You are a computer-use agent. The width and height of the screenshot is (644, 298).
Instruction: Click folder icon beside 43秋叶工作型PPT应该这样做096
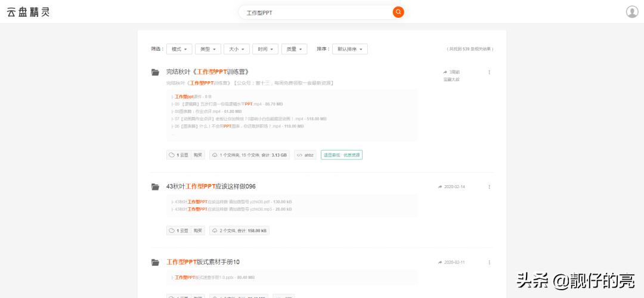155,187
